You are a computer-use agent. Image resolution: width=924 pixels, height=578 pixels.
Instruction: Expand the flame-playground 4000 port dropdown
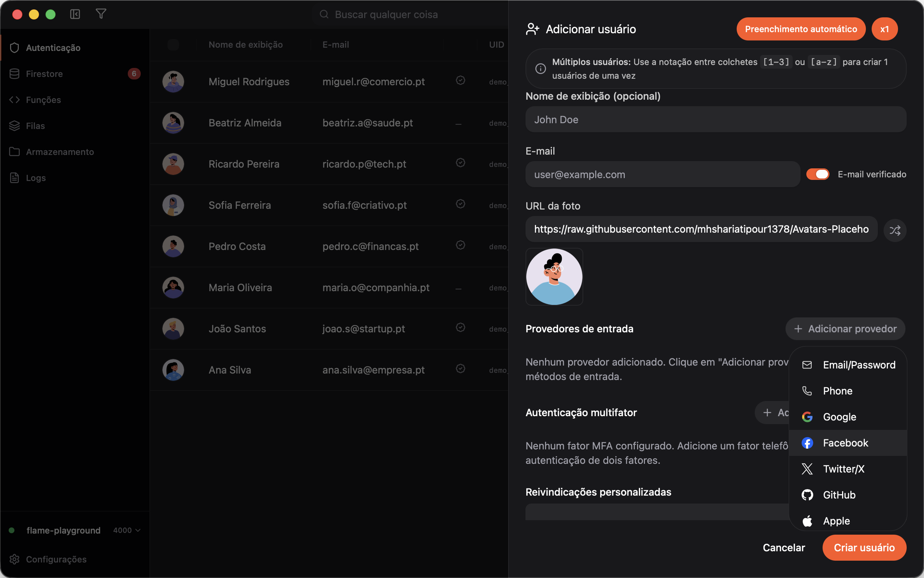pos(127,530)
